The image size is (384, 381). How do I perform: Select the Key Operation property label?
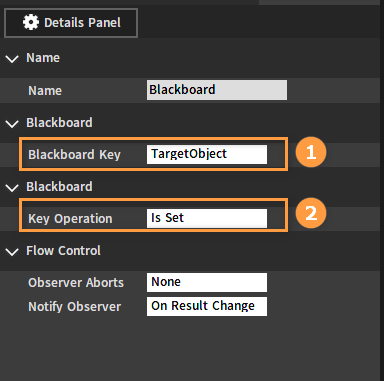(70, 219)
